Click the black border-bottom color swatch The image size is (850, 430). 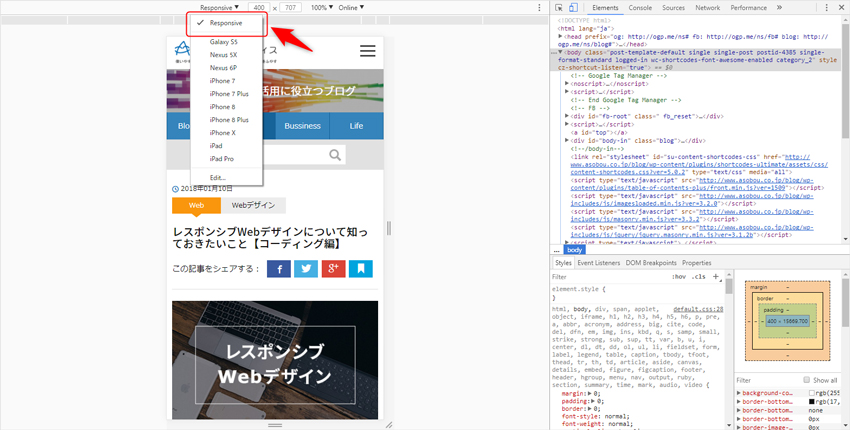click(x=812, y=402)
